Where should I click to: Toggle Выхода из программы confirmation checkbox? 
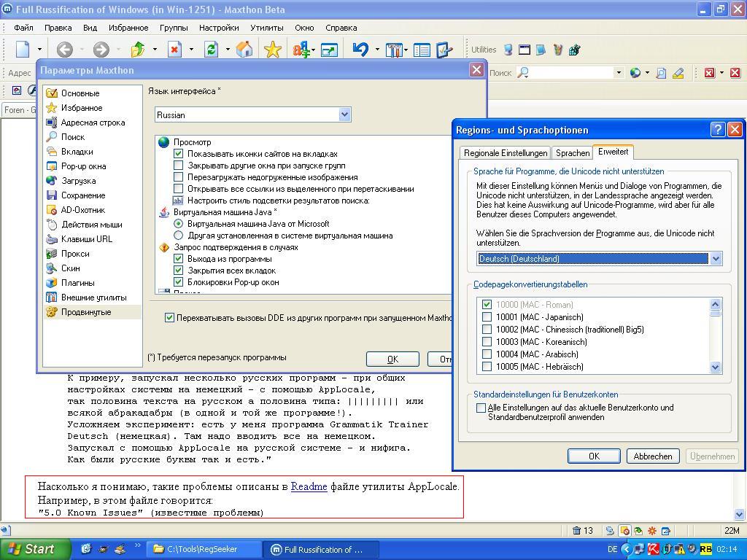(178, 259)
